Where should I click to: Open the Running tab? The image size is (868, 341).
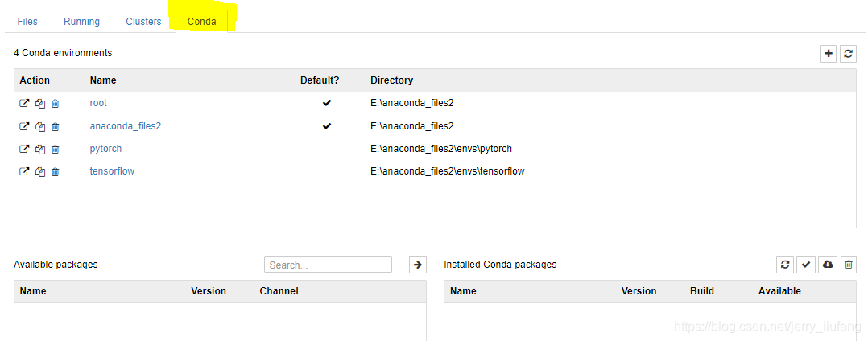point(82,22)
